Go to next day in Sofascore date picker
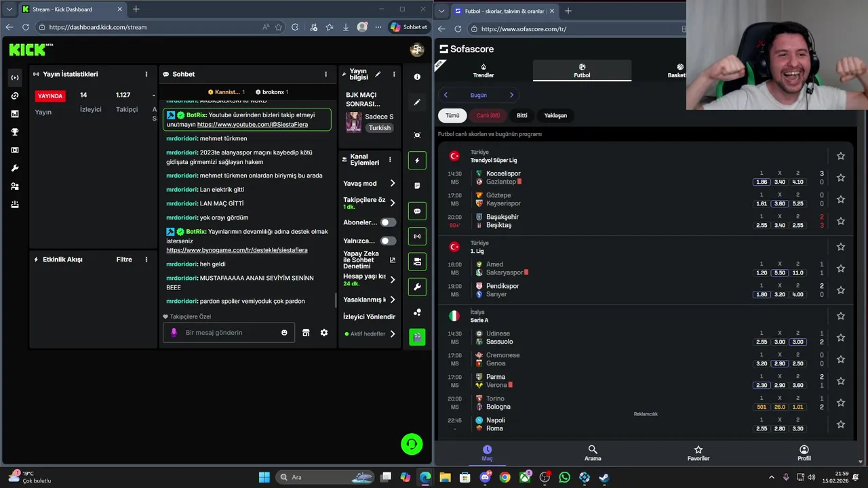The height and width of the screenshot is (488, 868). pos(511,95)
